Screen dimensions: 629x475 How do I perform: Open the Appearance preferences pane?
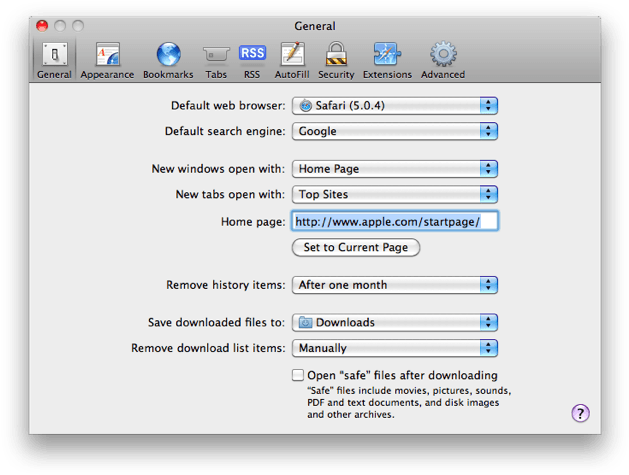[x=107, y=60]
